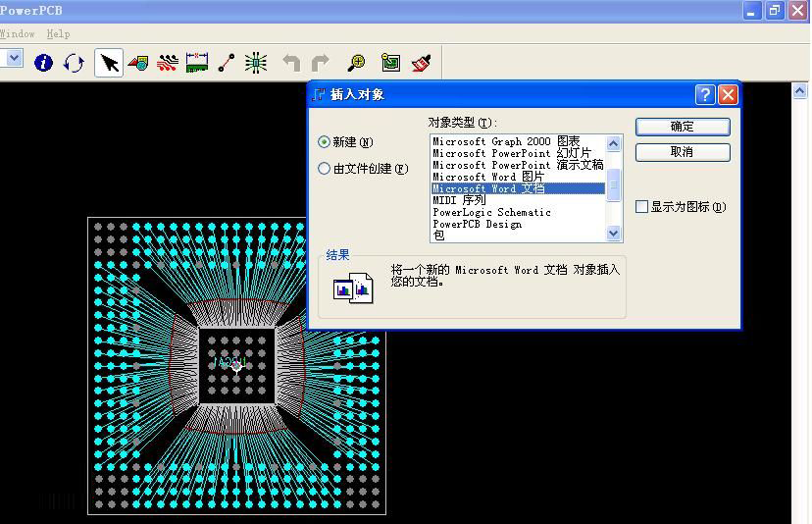Click the blue info properties icon
Screen dimensions: 812x524
click(43, 63)
